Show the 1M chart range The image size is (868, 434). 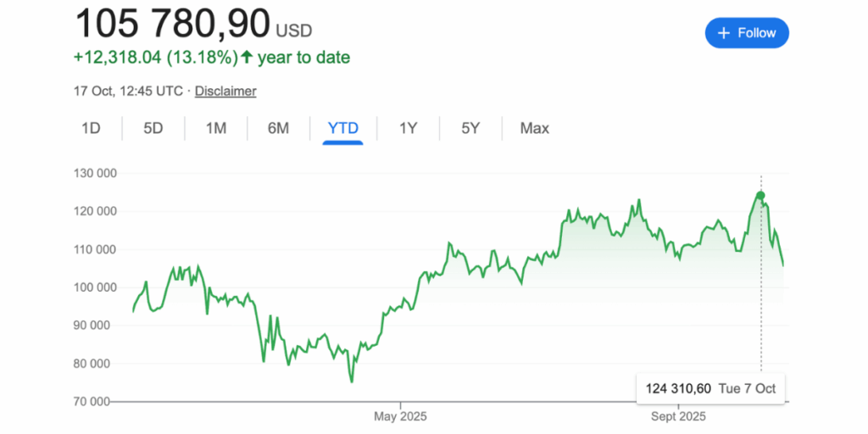pos(215,129)
